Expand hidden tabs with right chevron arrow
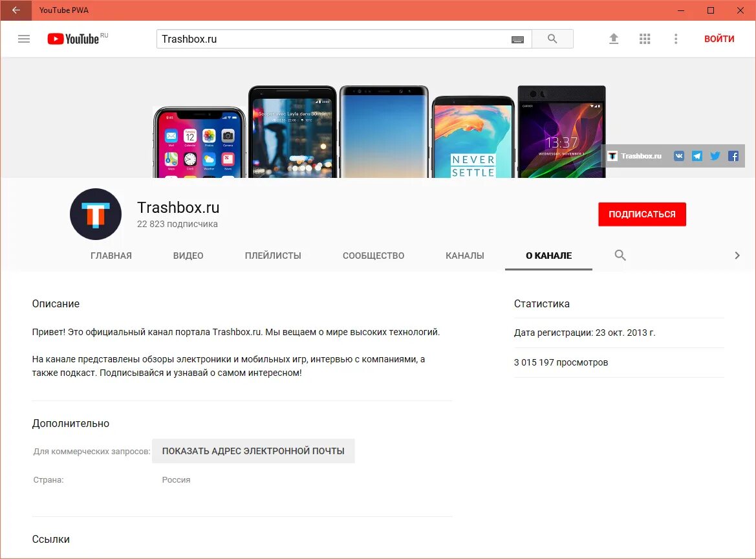This screenshot has height=559, width=756. coord(737,255)
